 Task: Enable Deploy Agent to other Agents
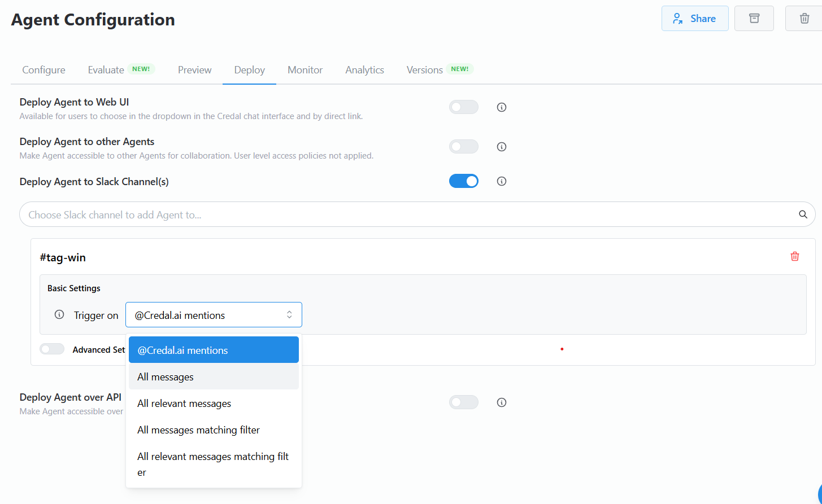click(x=463, y=147)
